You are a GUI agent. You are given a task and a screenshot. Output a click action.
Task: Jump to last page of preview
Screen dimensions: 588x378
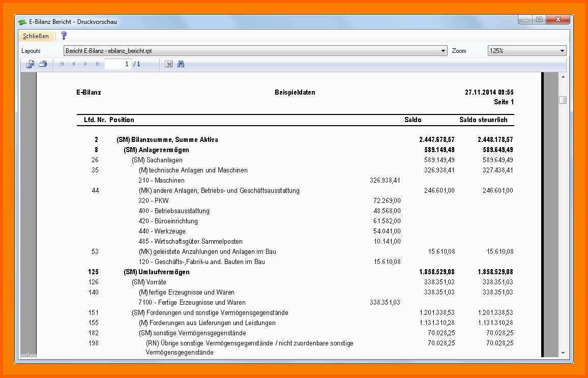coord(97,64)
